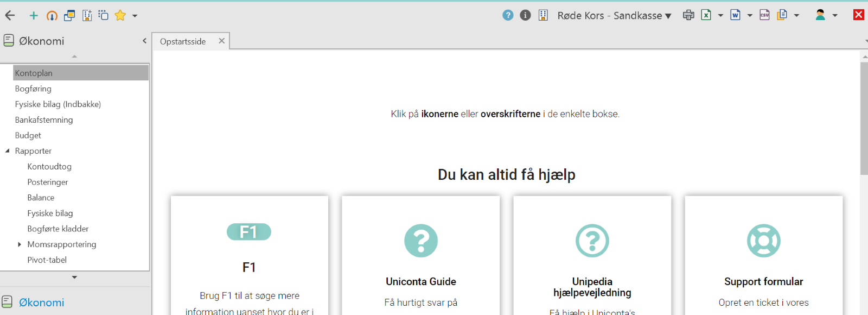Open Fysiske bilag under Rapporter

pyautogui.click(x=50, y=213)
